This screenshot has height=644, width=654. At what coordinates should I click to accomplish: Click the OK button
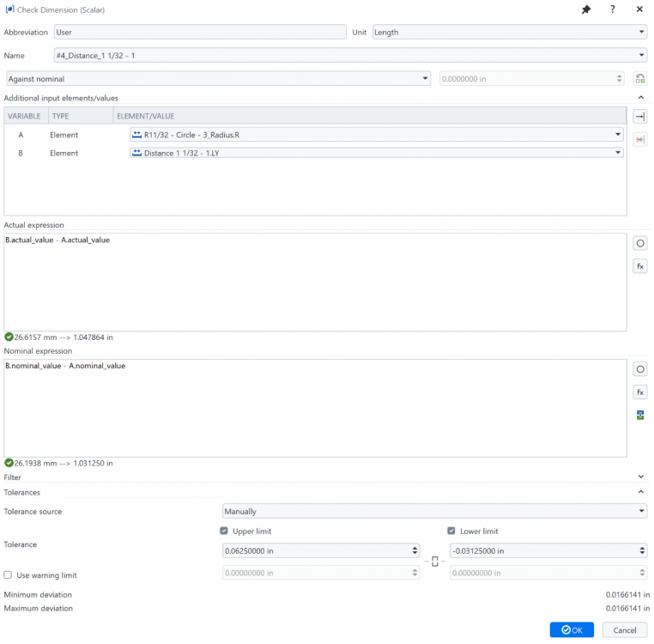pos(571,630)
